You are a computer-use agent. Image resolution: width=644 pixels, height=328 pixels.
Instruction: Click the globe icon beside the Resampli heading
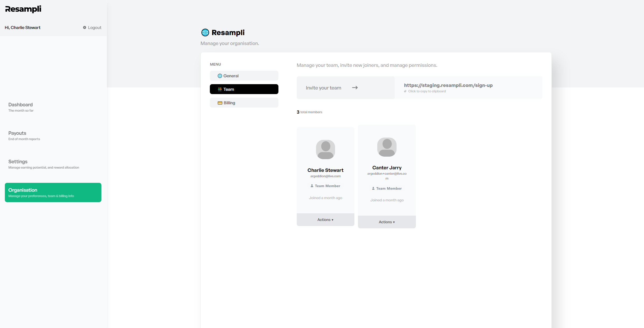click(205, 33)
